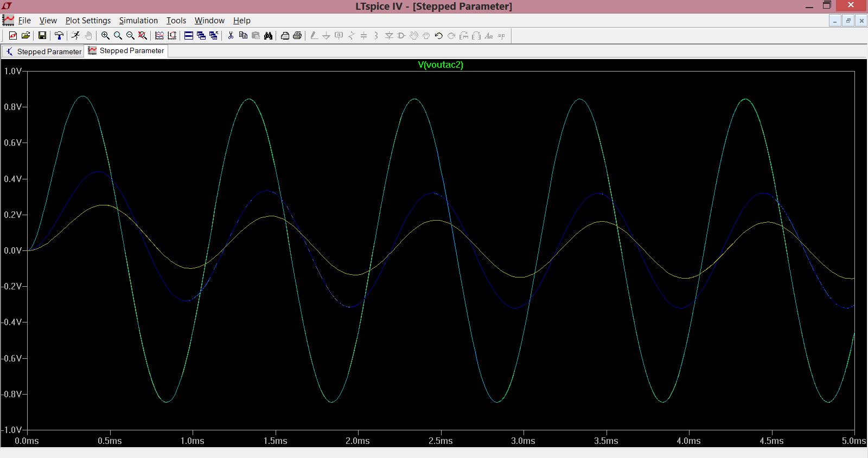868x458 pixels.
Task: Select the Text Aa tool
Action: 489,36
